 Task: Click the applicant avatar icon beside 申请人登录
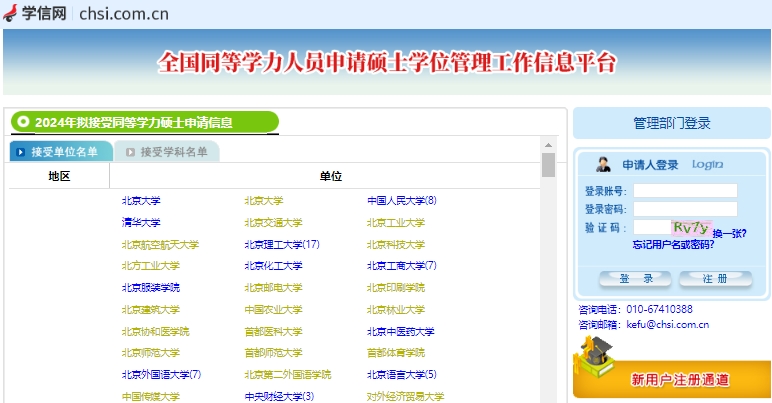click(x=603, y=164)
